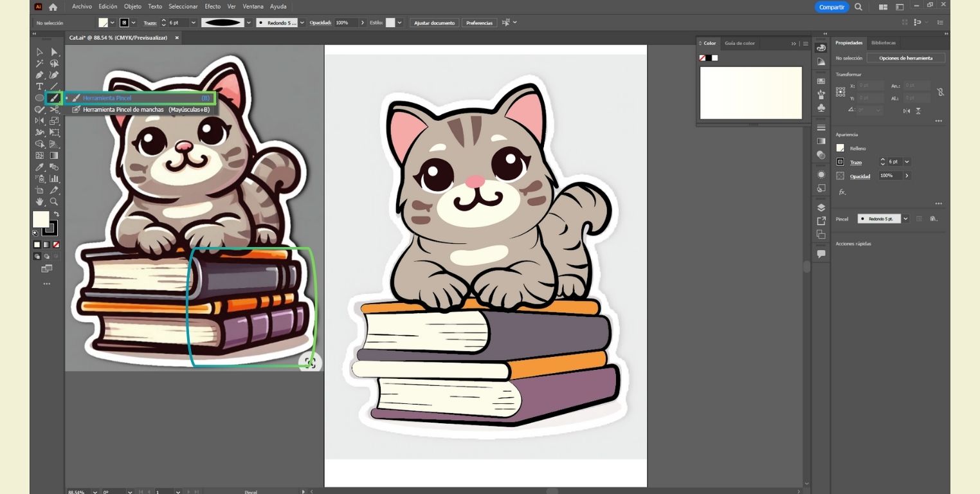This screenshot has height=494, width=980.
Task: Pick the Lasso tool
Action: 54,63
